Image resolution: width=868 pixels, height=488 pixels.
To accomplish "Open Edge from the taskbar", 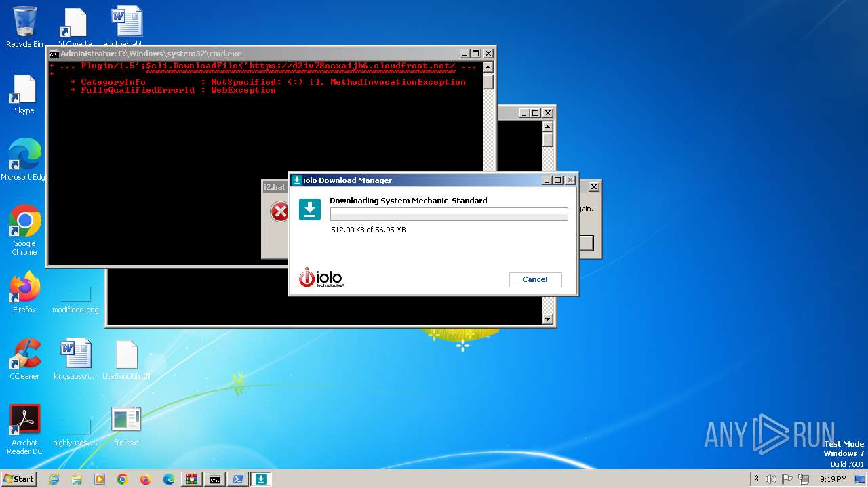I will click(169, 479).
